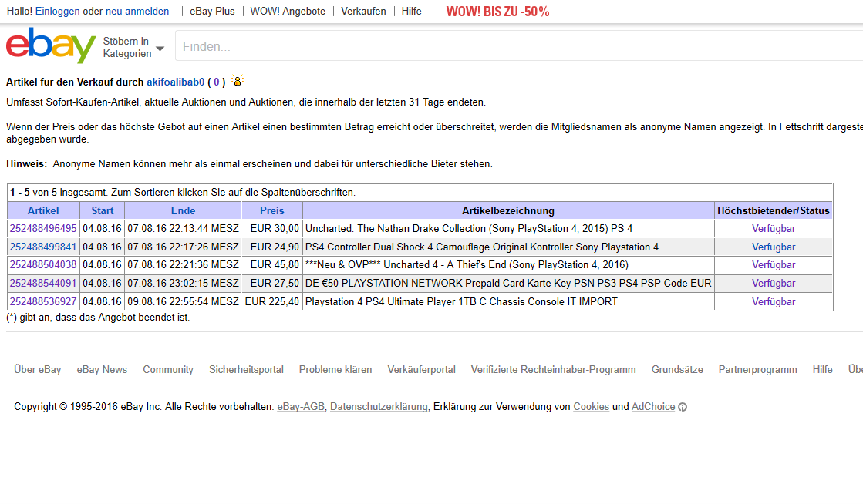
Task: Open item number 252488544091
Action: pos(43,284)
